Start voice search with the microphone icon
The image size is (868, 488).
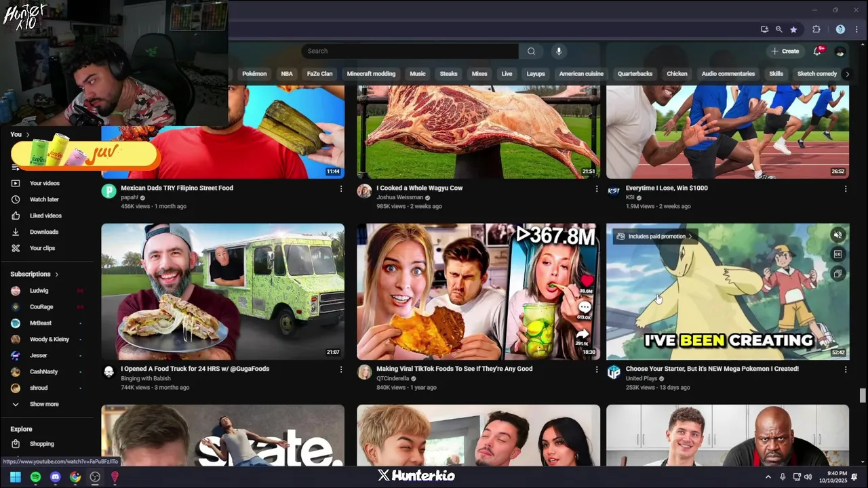tap(559, 51)
